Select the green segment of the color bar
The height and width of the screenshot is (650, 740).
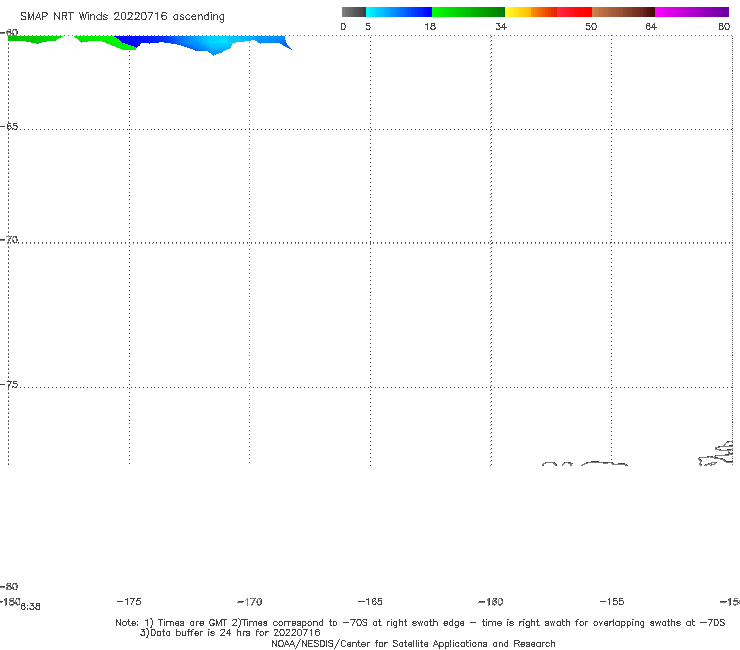pyautogui.click(x=468, y=12)
